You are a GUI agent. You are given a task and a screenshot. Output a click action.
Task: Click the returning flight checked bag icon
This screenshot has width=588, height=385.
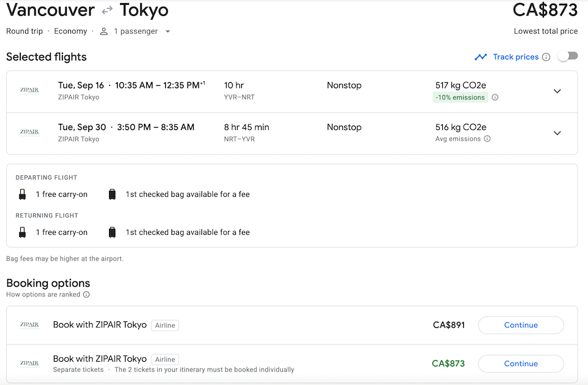tap(112, 232)
